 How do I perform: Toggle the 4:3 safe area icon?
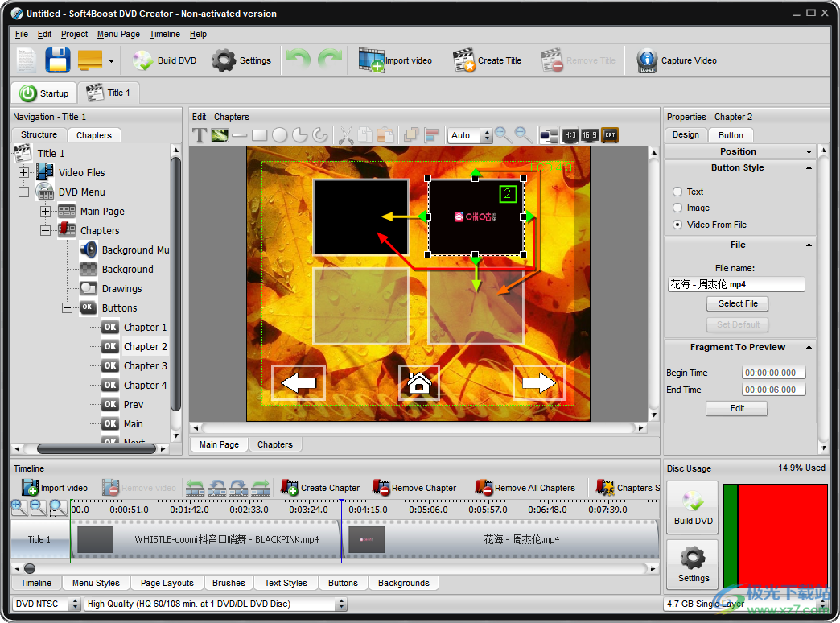click(570, 135)
